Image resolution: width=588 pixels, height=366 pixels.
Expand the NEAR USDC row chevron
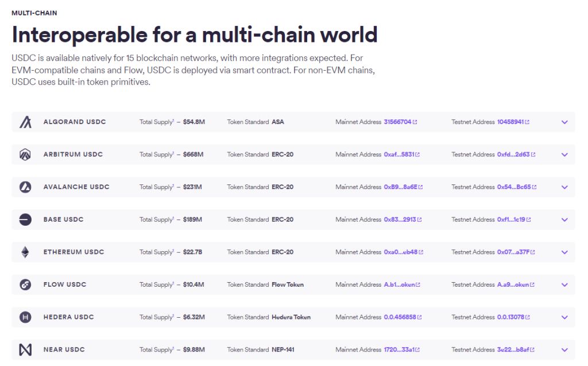tap(564, 349)
